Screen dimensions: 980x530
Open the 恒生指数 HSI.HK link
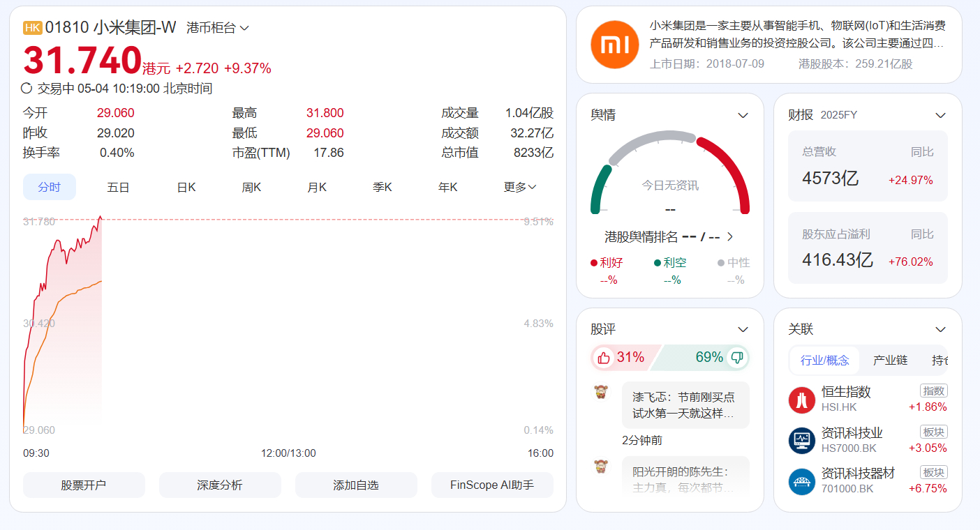868,400
